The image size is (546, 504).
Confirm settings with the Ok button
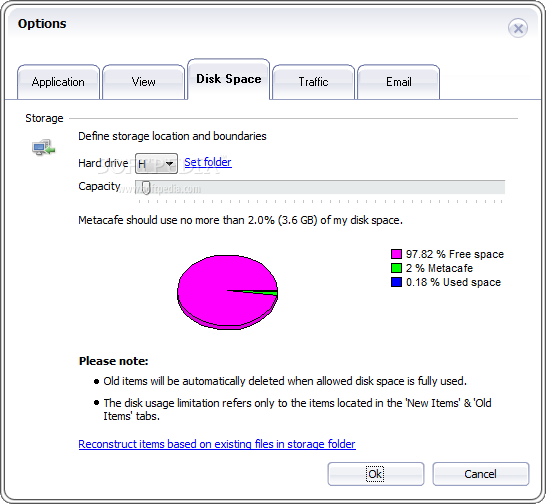tap(376, 474)
